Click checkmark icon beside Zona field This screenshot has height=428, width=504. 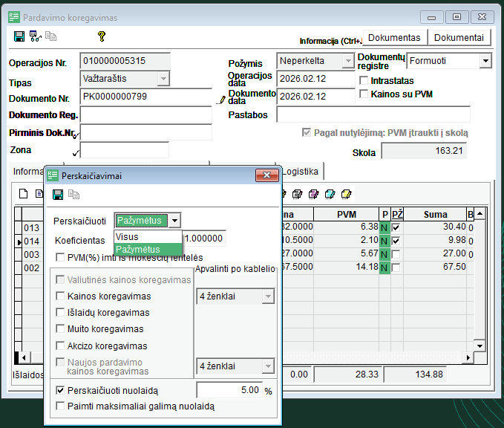tap(76, 152)
